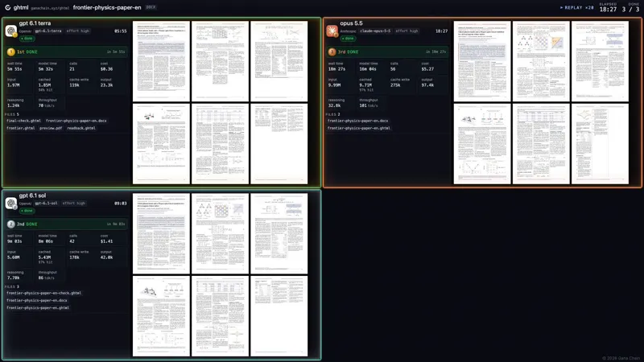The height and width of the screenshot is (362, 644).
Task: Click the 3 / 3 done counter
Action: coord(631,9)
